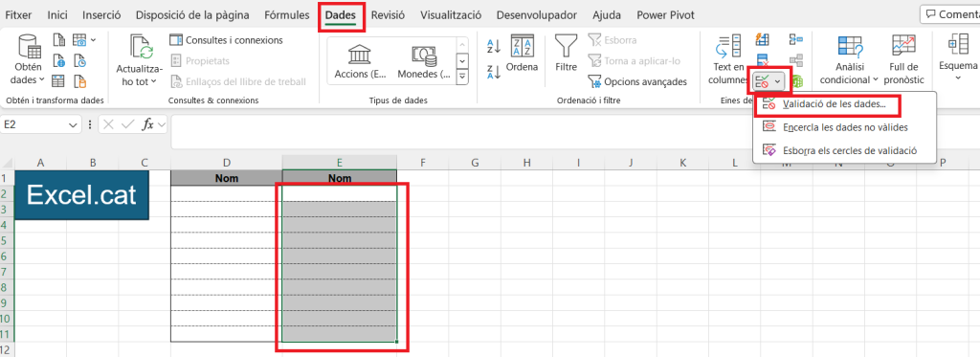The width and height of the screenshot is (980, 357).
Task: Select column D header
Action: [x=226, y=163]
